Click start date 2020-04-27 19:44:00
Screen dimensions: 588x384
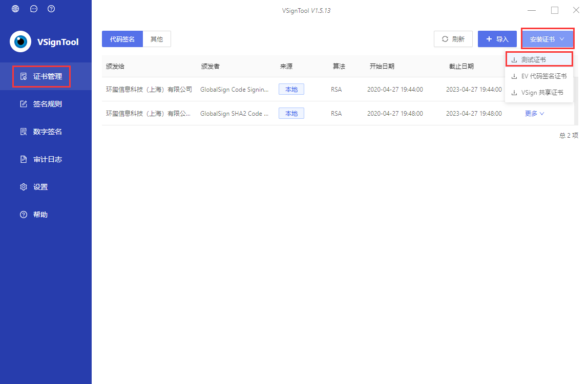tap(395, 90)
